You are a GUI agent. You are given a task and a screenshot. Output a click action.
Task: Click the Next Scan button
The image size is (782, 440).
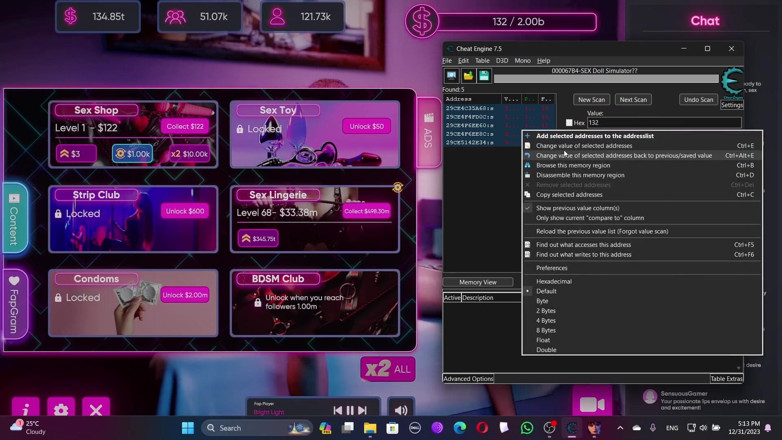(633, 99)
